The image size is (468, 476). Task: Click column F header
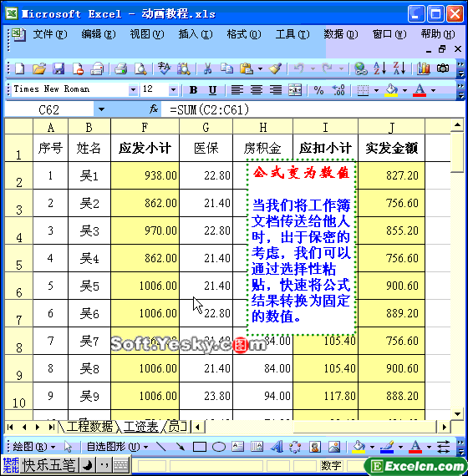click(145, 127)
